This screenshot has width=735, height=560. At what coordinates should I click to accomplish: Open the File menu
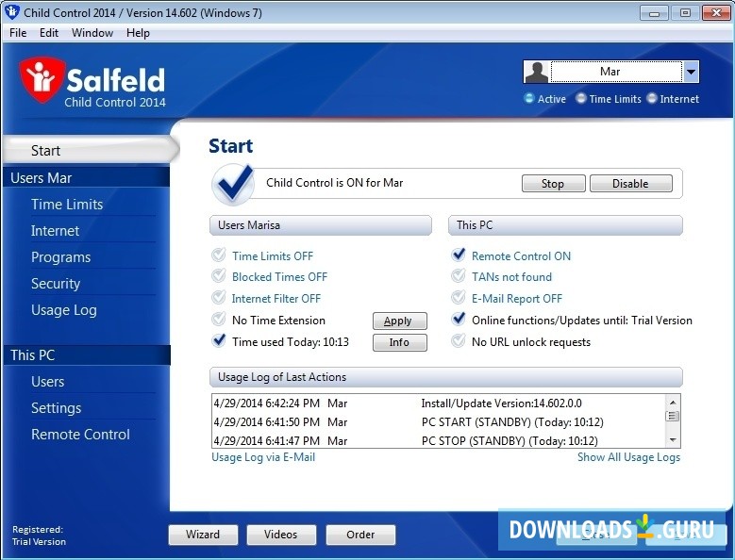point(18,33)
